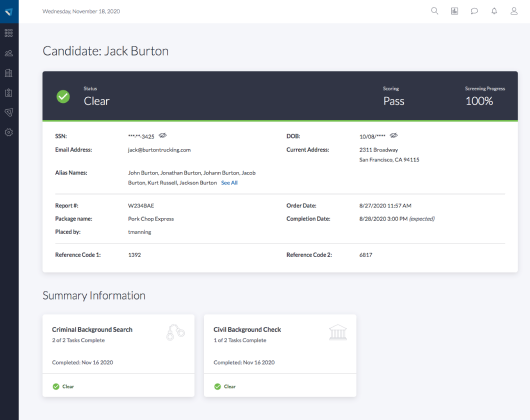530x420 pixels.
Task: Open dashboard grid icon in sidebar
Action: click(x=9, y=33)
